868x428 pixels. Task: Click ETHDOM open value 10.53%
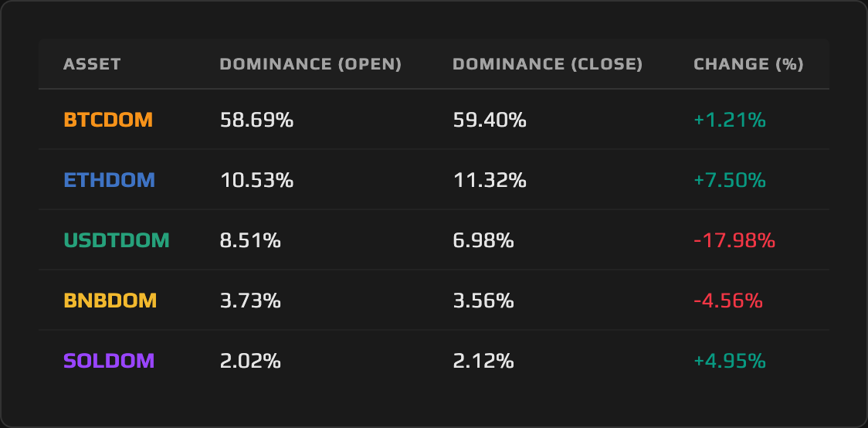256,180
